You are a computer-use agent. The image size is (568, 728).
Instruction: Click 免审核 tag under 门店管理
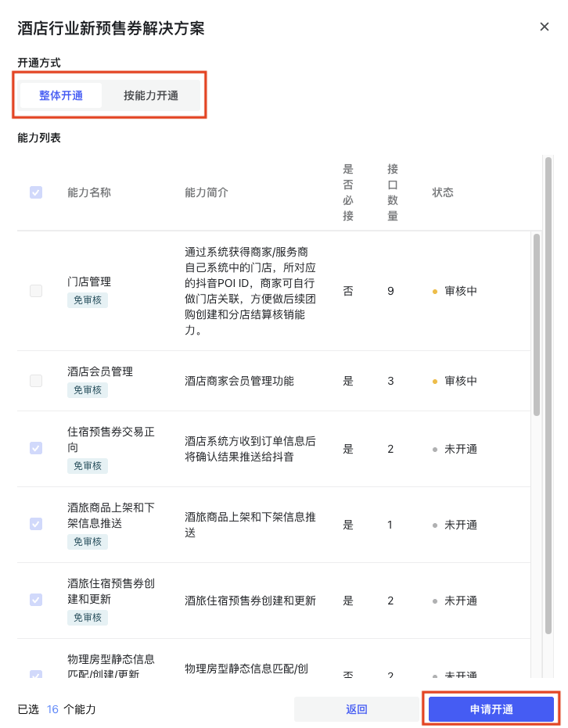point(88,299)
